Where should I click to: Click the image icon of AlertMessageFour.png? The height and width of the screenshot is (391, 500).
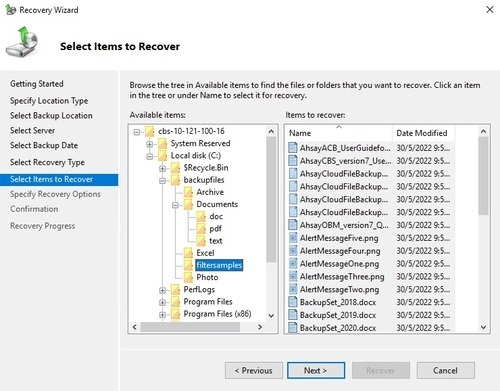tap(293, 251)
